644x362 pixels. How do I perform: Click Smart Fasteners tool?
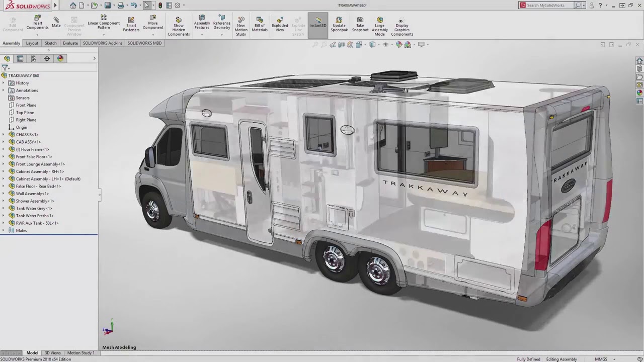pyautogui.click(x=131, y=24)
